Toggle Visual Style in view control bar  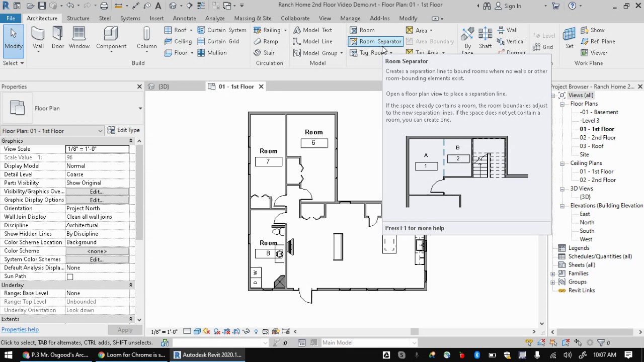click(x=197, y=331)
